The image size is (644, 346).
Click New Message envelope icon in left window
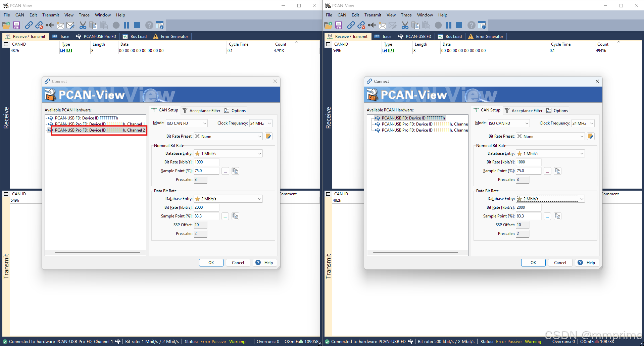point(60,25)
